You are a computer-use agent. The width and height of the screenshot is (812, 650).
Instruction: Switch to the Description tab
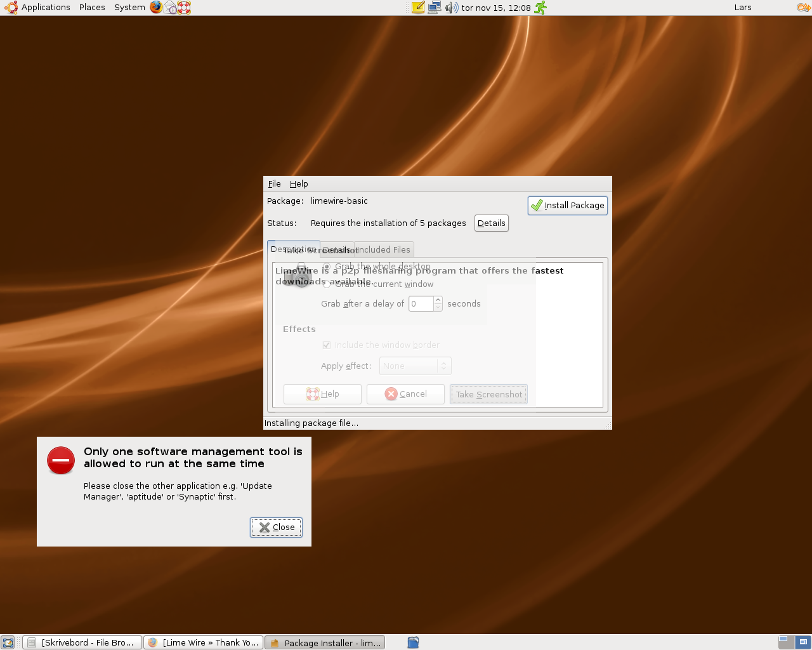coord(293,249)
